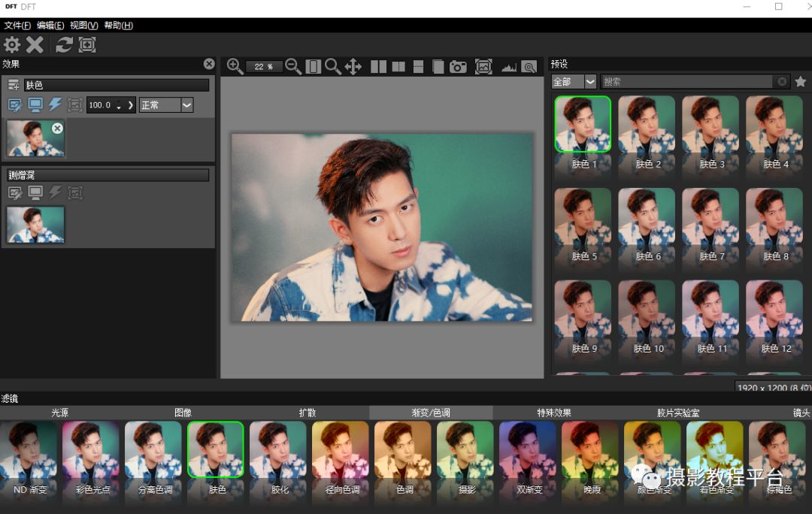Image resolution: width=812 pixels, height=514 pixels.
Task: Toggle the monitor view icon on 肤色 layer
Action: click(35, 105)
